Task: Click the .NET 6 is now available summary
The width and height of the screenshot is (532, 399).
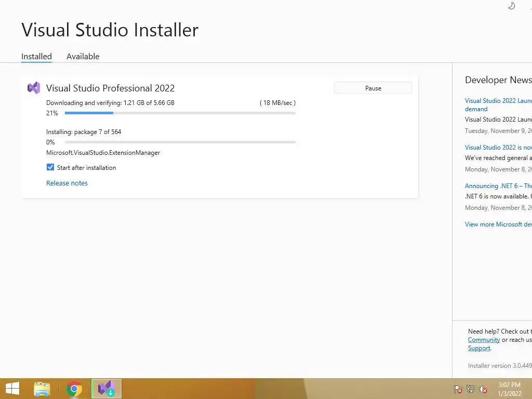Action: pyautogui.click(x=498, y=196)
